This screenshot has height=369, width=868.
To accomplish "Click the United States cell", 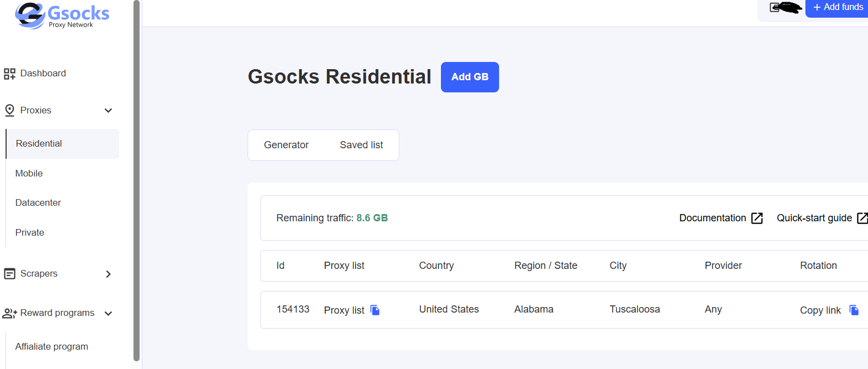I will click(x=449, y=309).
